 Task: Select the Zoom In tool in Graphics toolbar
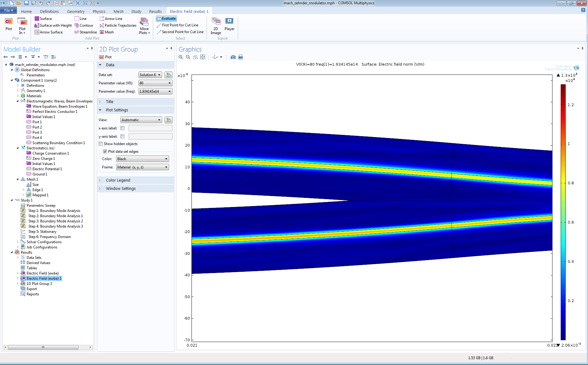pyautogui.click(x=180, y=57)
